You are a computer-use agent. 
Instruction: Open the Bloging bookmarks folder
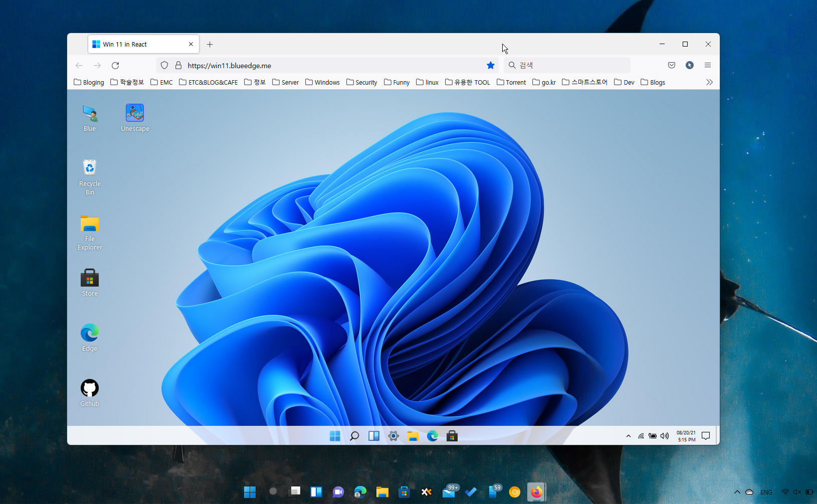89,82
